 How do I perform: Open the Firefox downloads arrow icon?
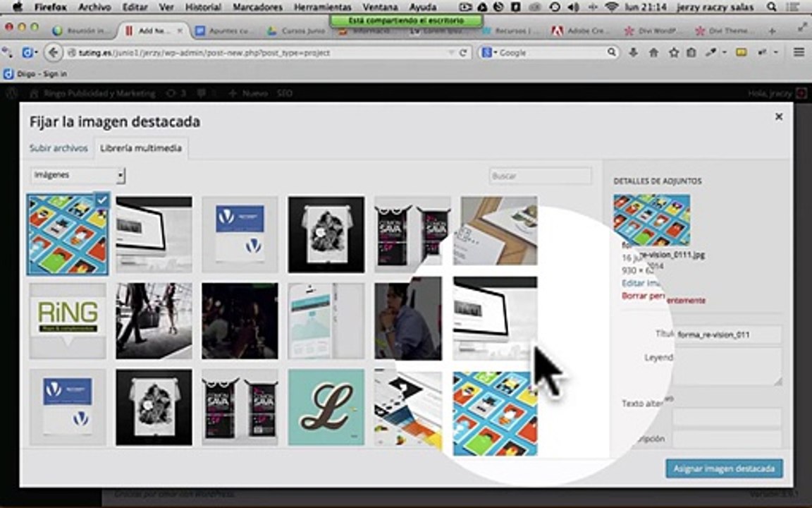click(x=633, y=52)
